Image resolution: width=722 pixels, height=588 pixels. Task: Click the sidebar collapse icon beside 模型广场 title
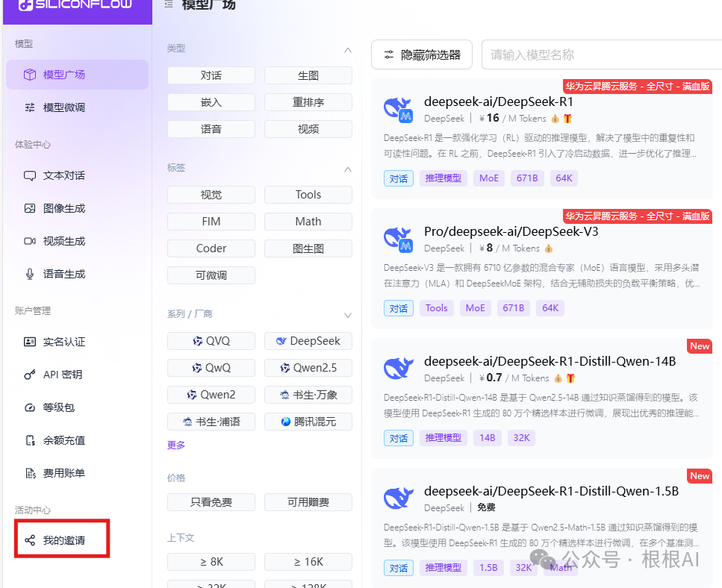coord(169,4)
